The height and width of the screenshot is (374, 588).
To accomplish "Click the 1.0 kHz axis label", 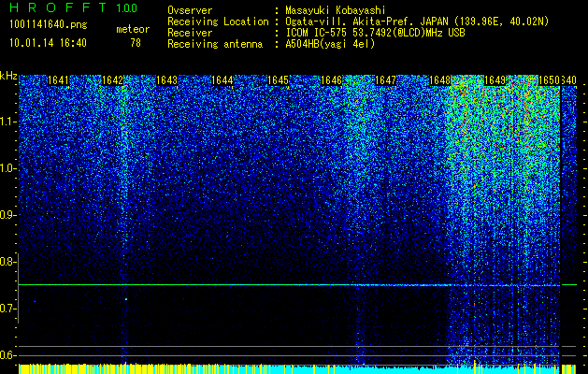I will click(x=8, y=168).
